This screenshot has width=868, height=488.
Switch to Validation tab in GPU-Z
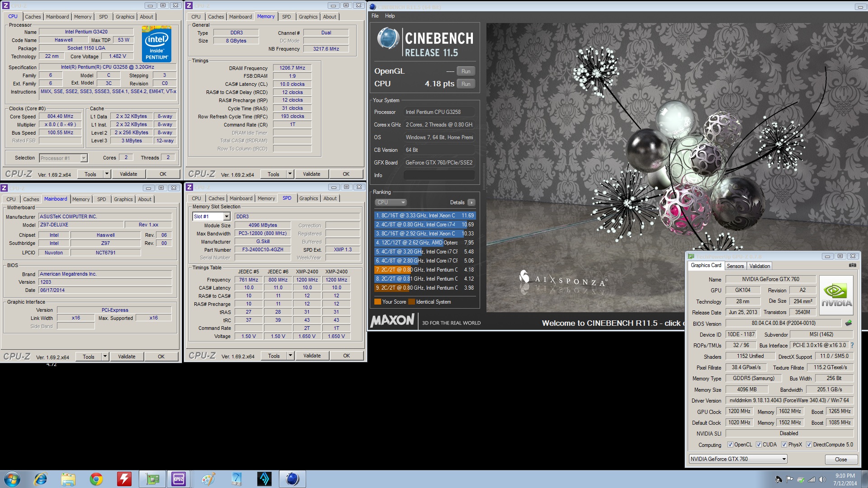coord(759,266)
